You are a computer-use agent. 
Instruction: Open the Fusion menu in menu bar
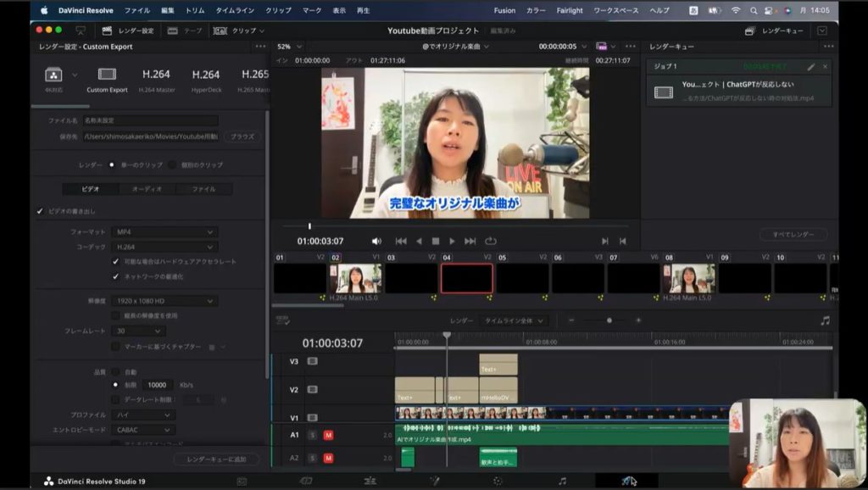point(504,10)
